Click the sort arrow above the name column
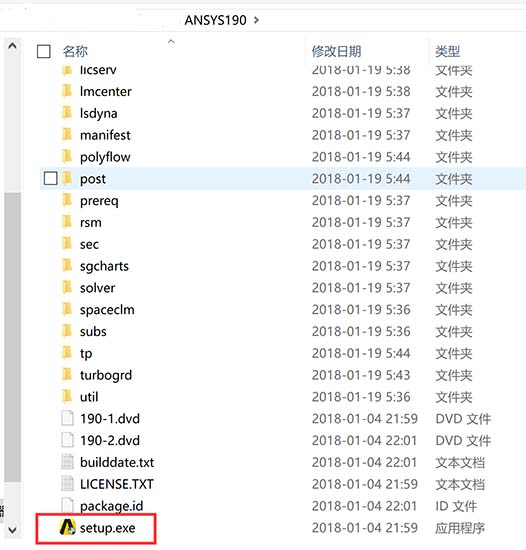Image resolution: width=526 pixels, height=550 pixels. pos(171,41)
